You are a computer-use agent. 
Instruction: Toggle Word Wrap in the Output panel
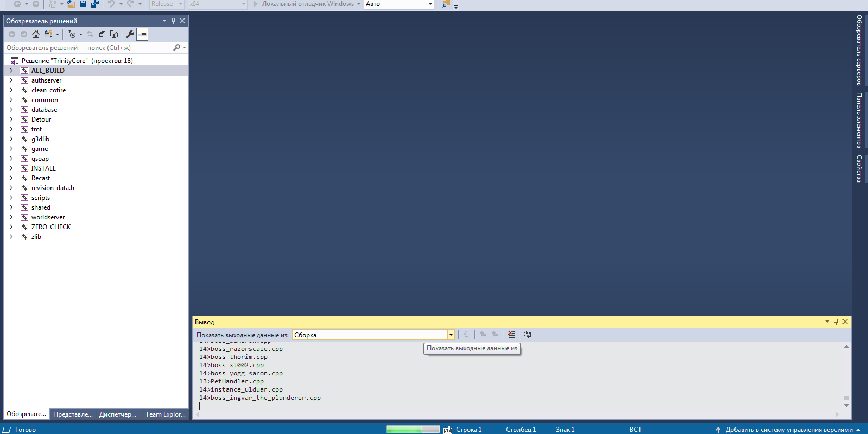pos(528,335)
